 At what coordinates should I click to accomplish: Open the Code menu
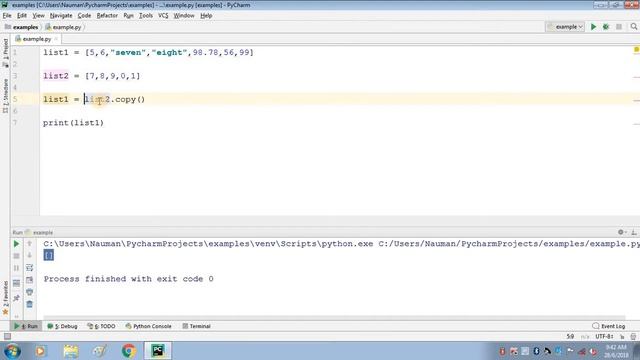84,16
